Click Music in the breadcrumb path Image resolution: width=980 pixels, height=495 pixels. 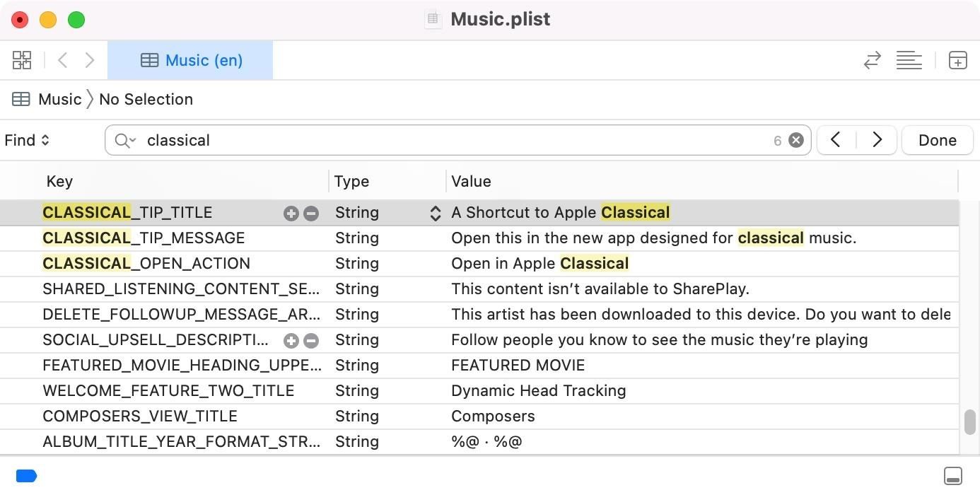tap(60, 99)
